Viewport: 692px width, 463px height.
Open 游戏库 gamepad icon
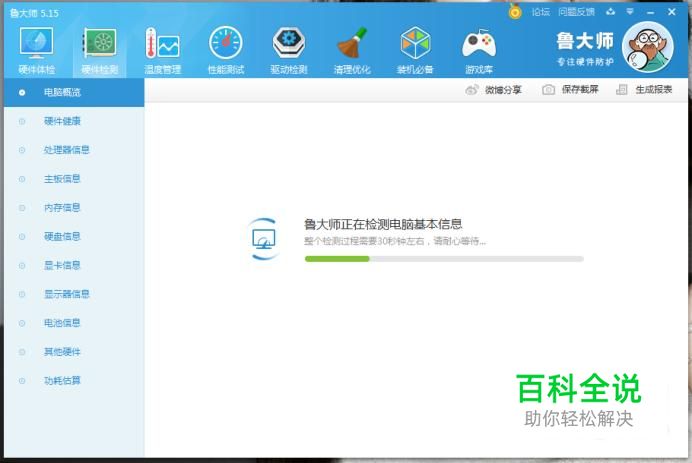tap(478, 49)
